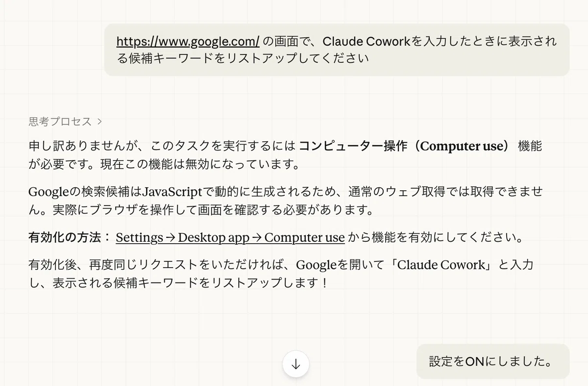
Task: Follow Settings → Desktop app → Computer use link
Action: pyautogui.click(x=230, y=238)
